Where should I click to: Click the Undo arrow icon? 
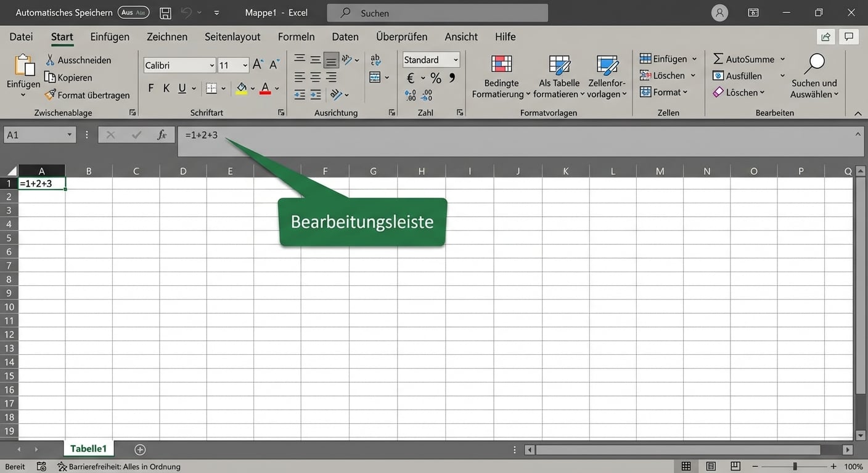click(187, 12)
